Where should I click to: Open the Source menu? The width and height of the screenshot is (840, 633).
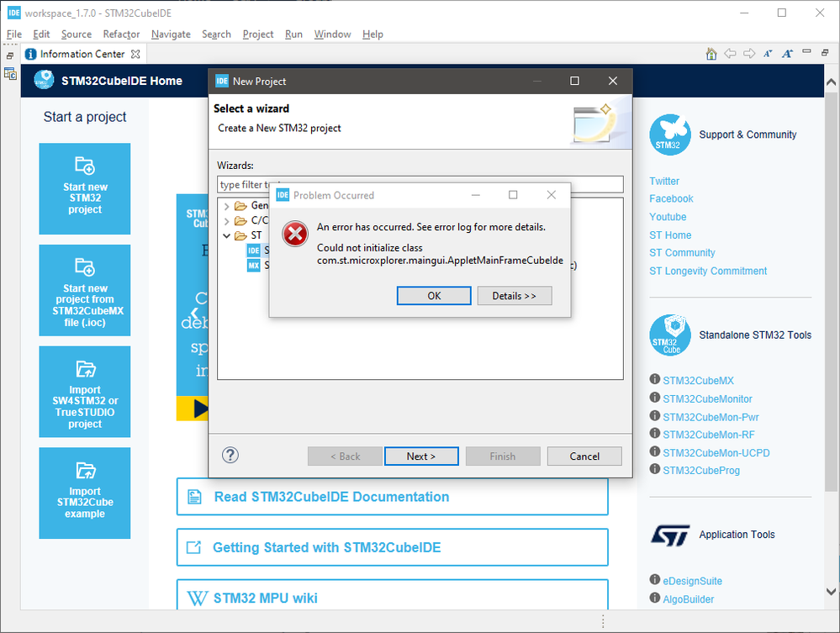click(x=76, y=34)
